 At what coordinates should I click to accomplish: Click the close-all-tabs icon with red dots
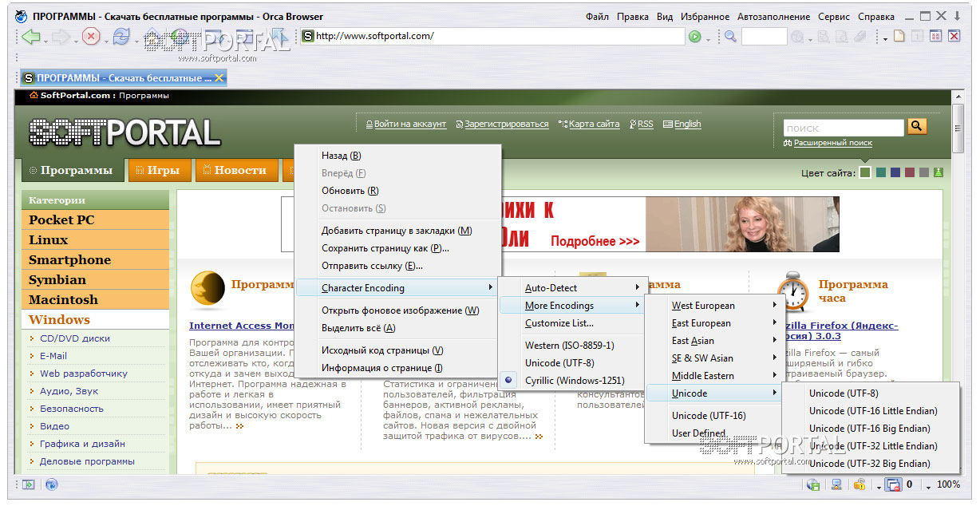coord(935,36)
